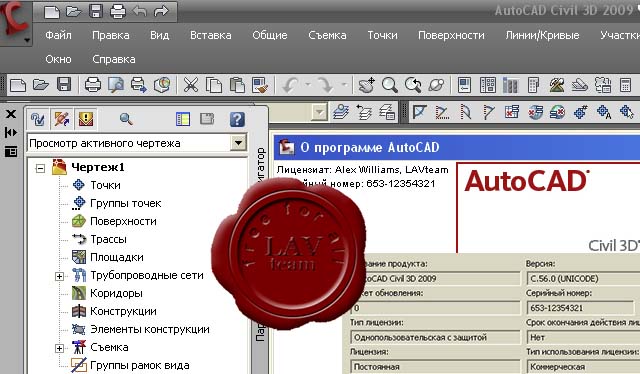Image resolution: width=640 pixels, height=374 pixels.
Task: Expand the Съемка tree node
Action: [60, 348]
